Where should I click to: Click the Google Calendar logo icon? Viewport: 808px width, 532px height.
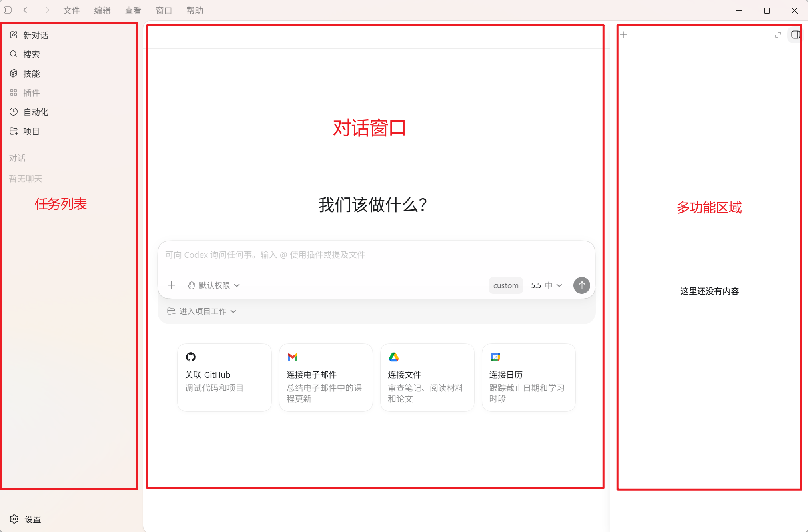click(x=495, y=357)
